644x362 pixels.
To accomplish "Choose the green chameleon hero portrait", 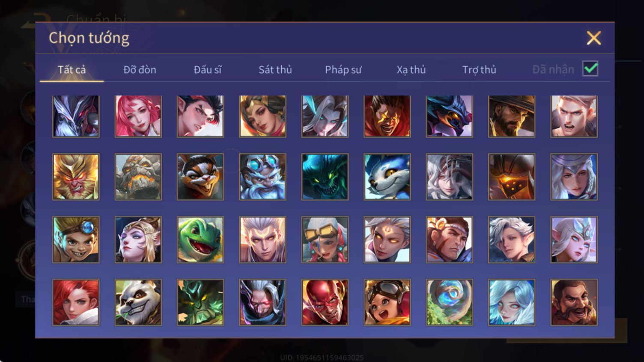I will click(200, 239).
